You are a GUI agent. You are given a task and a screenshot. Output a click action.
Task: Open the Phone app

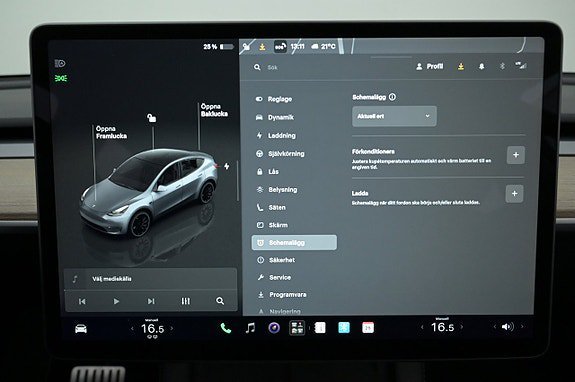[x=226, y=328]
